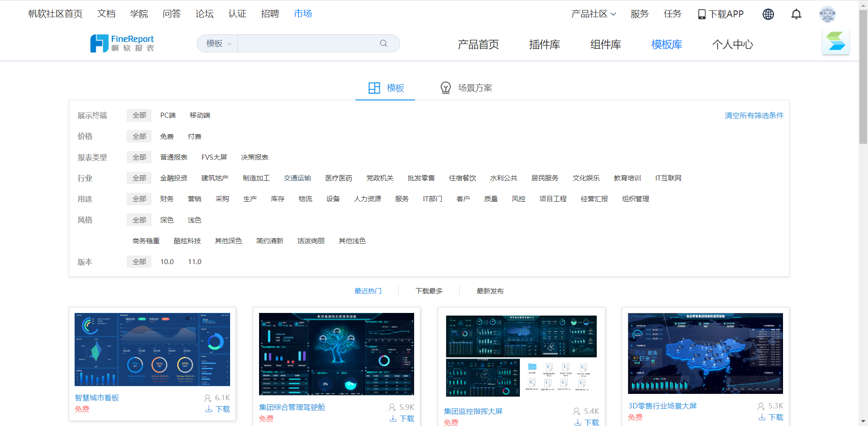Open the 问答 top link

click(x=171, y=14)
